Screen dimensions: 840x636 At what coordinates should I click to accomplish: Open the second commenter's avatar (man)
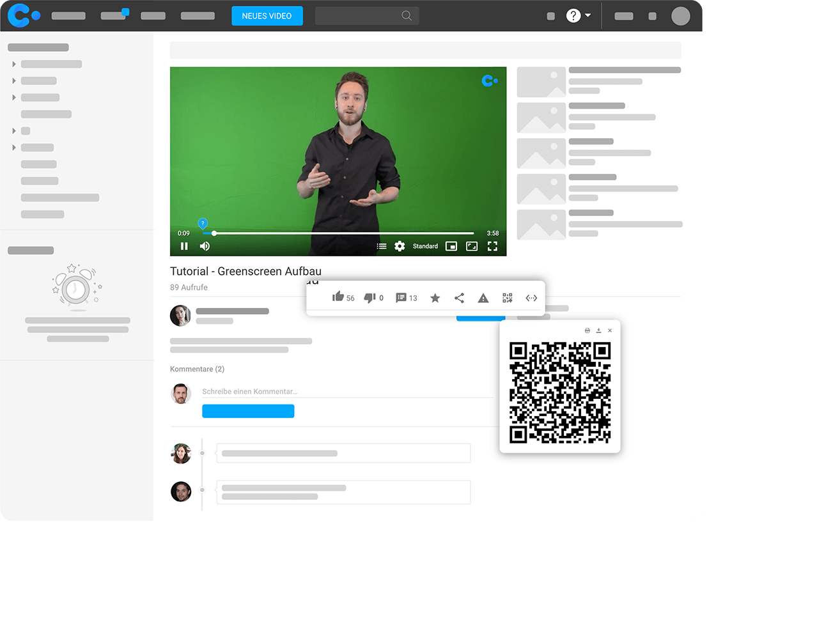click(x=181, y=492)
